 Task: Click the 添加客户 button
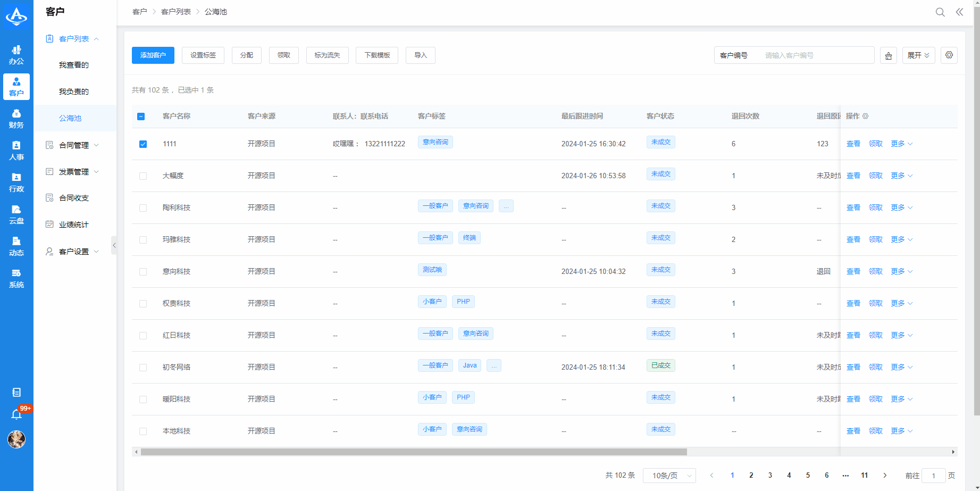coord(153,55)
